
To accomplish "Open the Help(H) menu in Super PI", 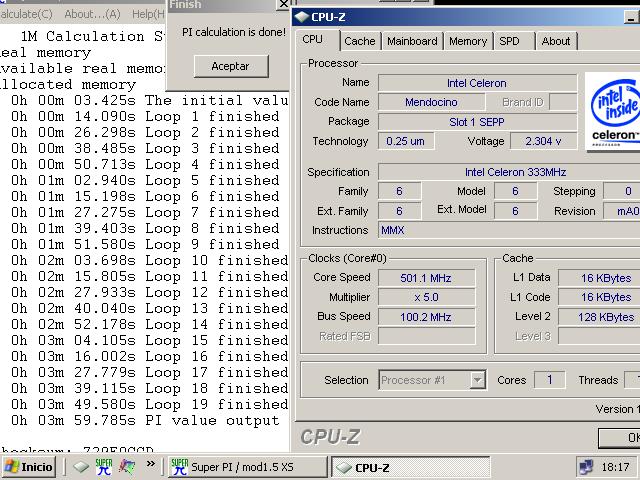I will pos(148,14).
